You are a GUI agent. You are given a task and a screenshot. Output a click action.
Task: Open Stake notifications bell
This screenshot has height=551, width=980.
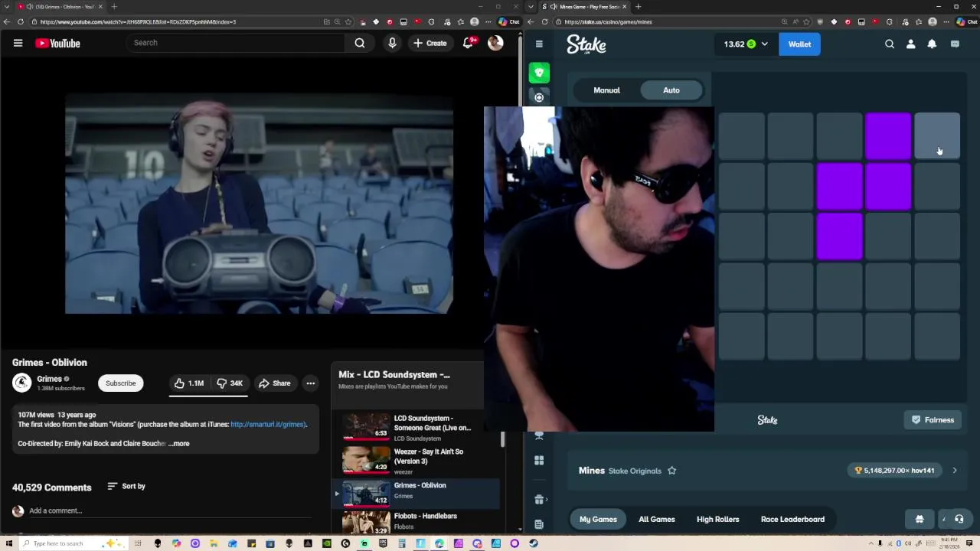pyautogui.click(x=932, y=44)
